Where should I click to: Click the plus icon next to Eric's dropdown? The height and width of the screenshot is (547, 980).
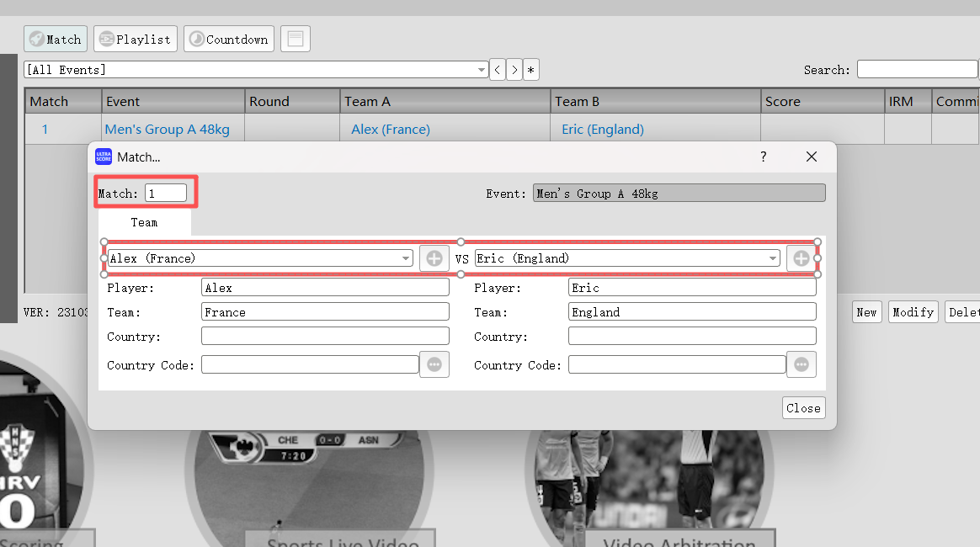pos(801,258)
